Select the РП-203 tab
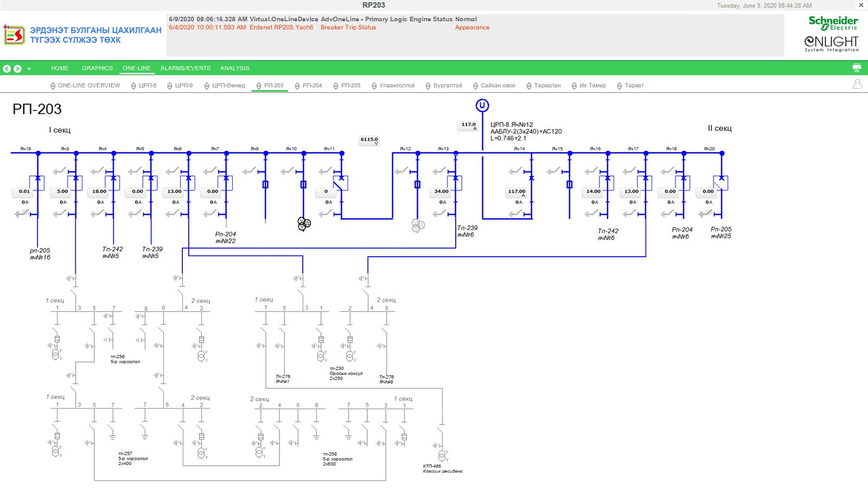The image size is (868, 489). [x=270, y=86]
